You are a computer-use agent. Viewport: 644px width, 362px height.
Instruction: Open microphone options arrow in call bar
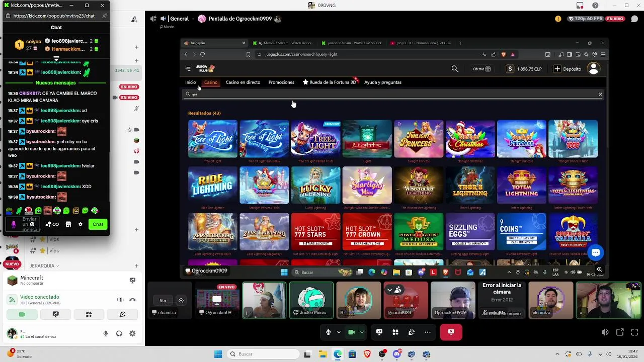pyautogui.click(x=339, y=332)
